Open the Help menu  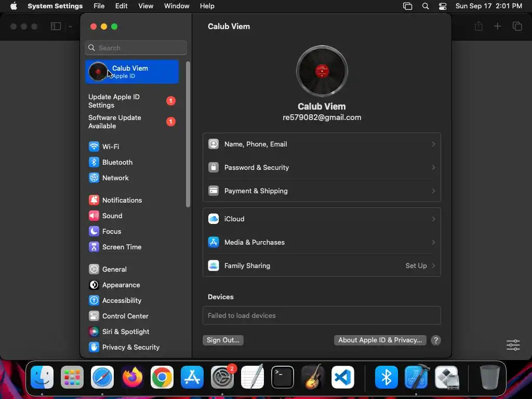pyautogui.click(x=207, y=6)
